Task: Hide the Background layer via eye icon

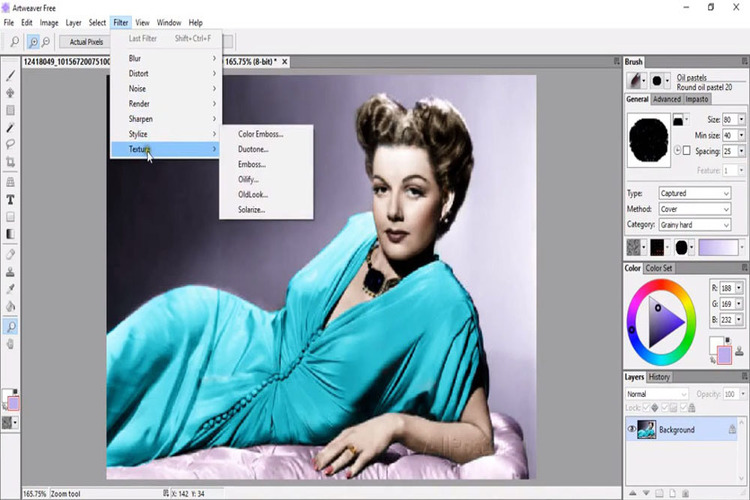Action: (631, 429)
